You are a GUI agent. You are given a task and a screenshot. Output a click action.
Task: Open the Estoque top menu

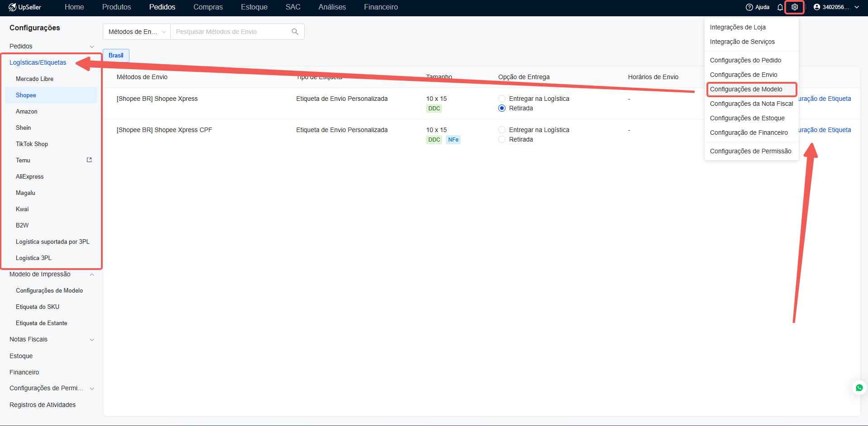pos(254,7)
